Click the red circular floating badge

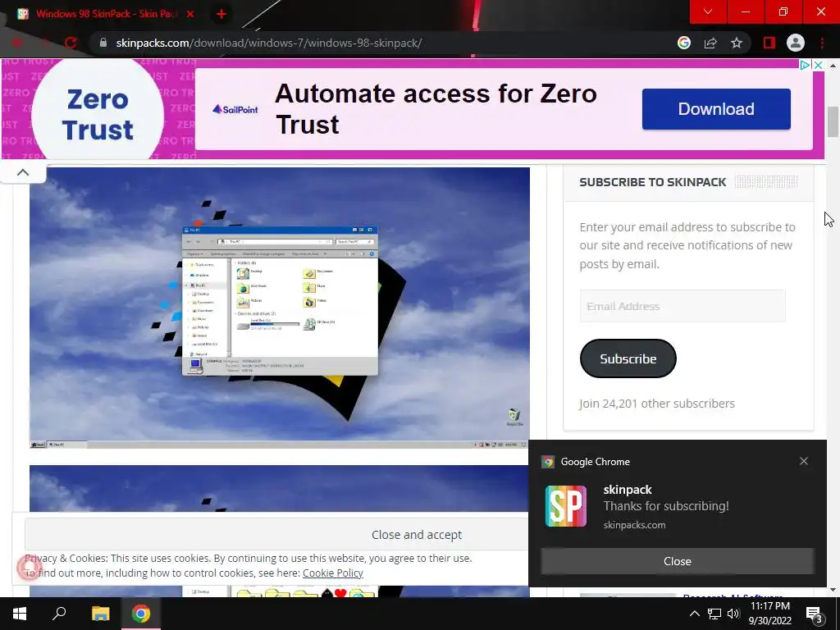tap(29, 568)
